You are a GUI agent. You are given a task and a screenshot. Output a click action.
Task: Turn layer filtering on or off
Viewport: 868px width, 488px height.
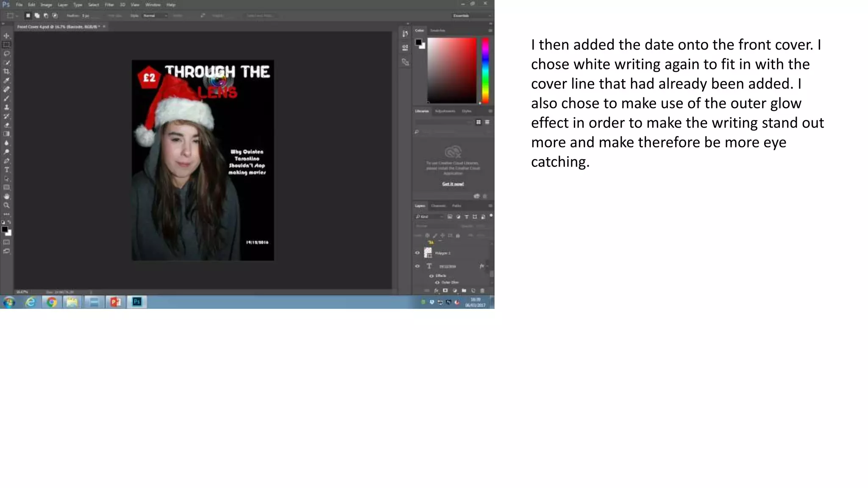(491, 216)
